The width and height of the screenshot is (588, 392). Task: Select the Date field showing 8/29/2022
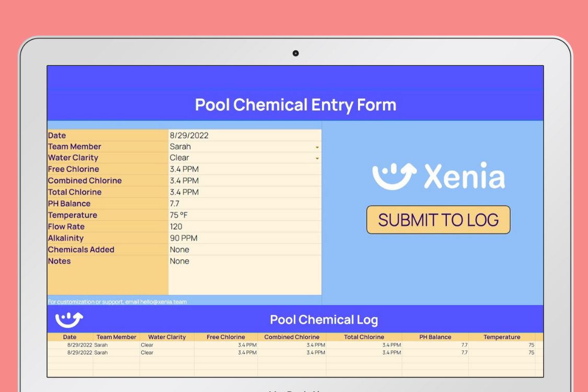(x=246, y=135)
